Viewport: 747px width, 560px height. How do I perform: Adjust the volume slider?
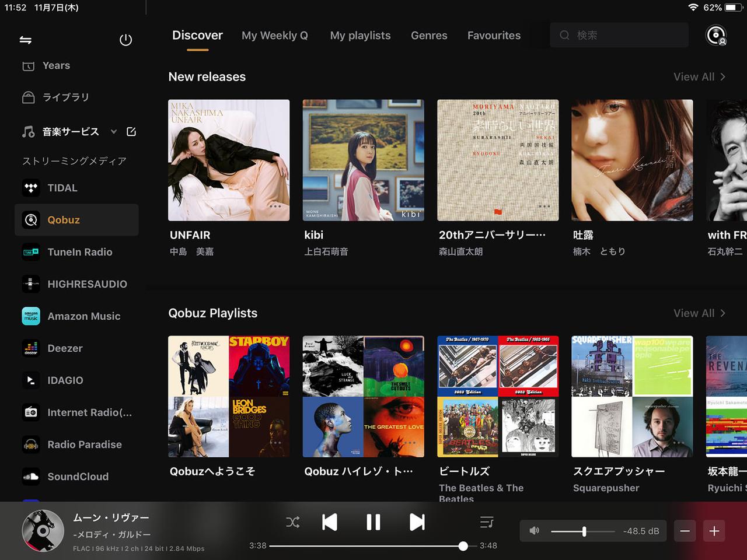[583, 531]
